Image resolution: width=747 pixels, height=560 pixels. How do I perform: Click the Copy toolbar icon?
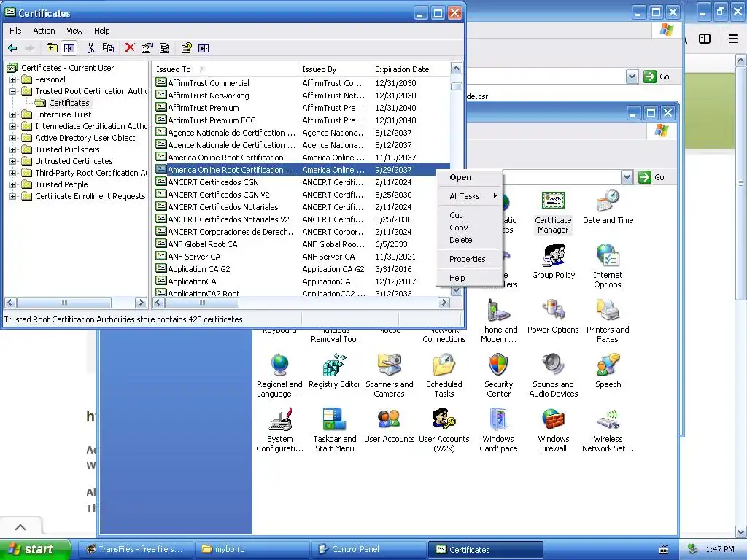click(108, 48)
